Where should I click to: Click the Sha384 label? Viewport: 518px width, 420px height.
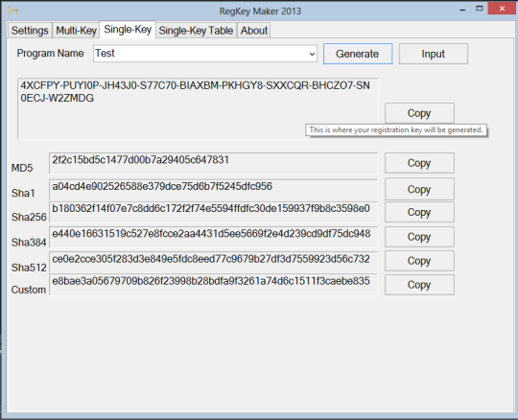[x=29, y=243]
